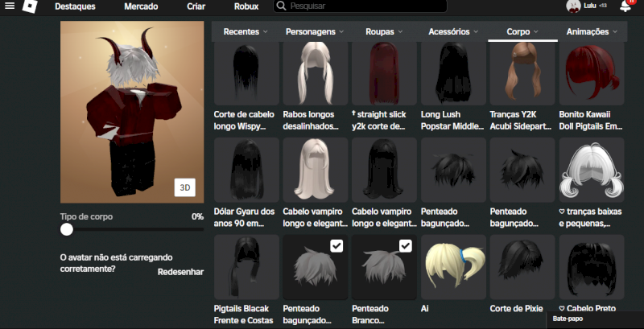Expand the Corpo dropdown
644x329 pixels.
coord(522,31)
